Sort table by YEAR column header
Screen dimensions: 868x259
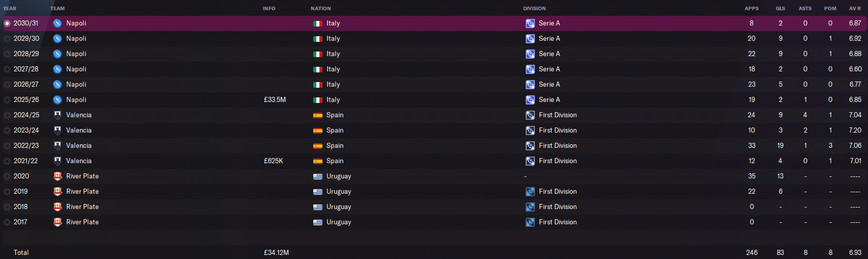click(x=10, y=8)
